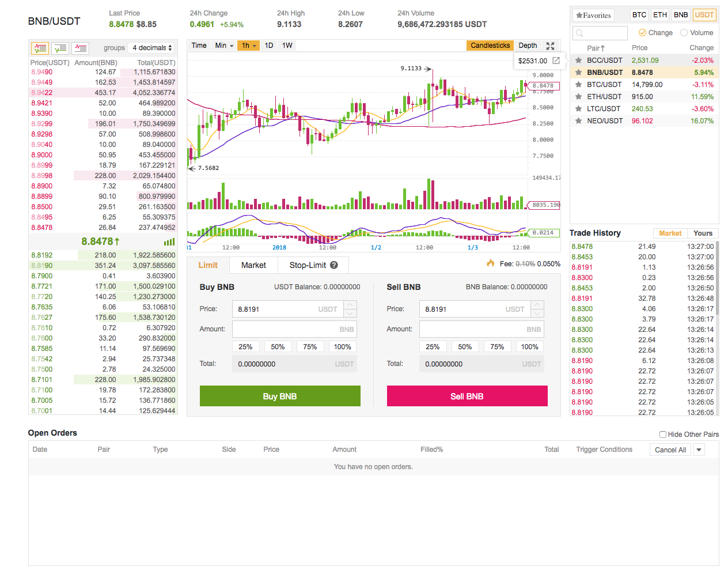Switch to the Stop-Limit order tab

[x=313, y=265]
